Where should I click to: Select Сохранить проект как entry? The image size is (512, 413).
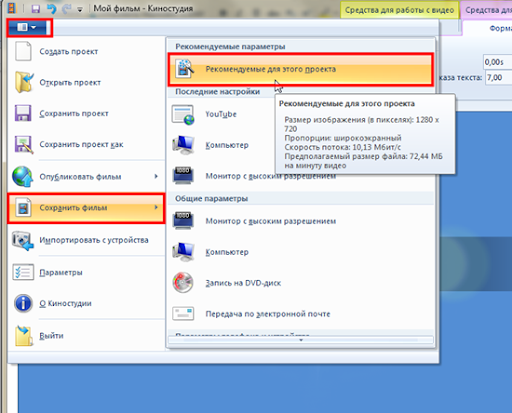tap(87, 144)
